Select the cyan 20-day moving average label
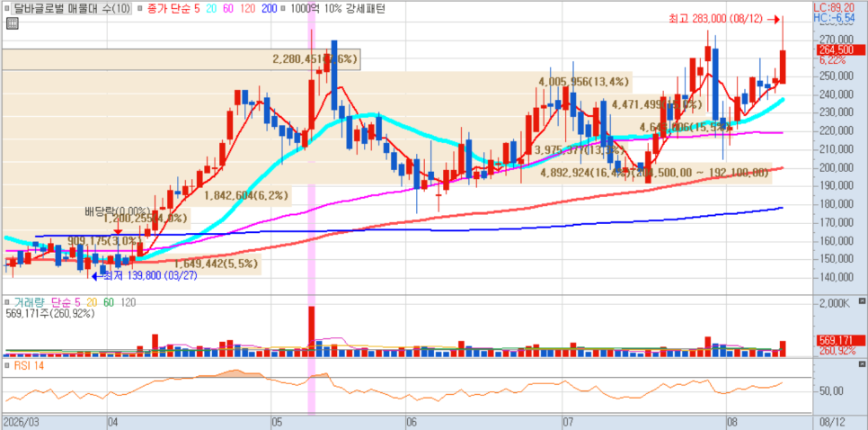This screenshot has width=868, height=430. pos(211,9)
